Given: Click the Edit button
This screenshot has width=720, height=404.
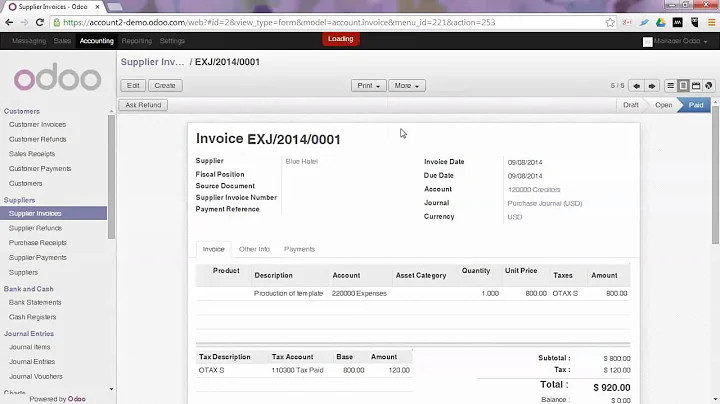Looking at the screenshot, I should coord(133,86).
